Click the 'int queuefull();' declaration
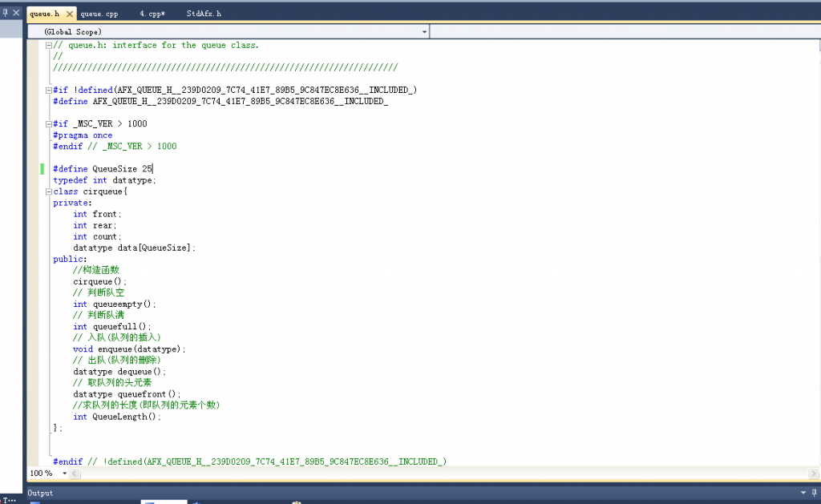The image size is (821, 504). point(112,327)
